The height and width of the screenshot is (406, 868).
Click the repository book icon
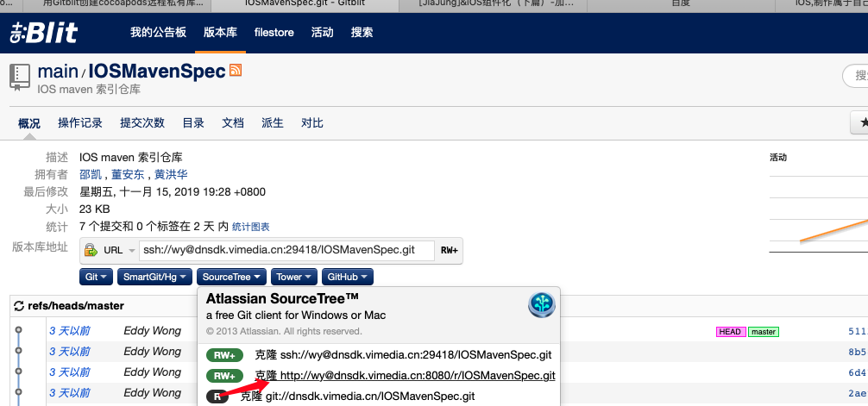click(x=20, y=77)
